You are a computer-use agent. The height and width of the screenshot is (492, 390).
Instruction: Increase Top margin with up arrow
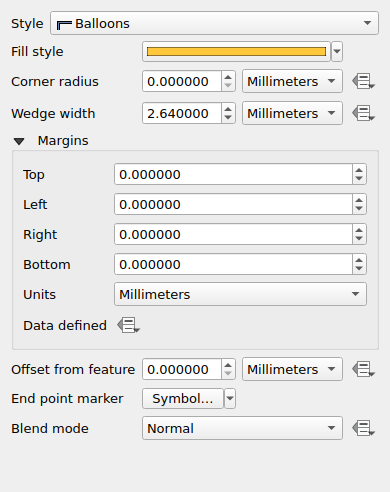tap(359, 170)
